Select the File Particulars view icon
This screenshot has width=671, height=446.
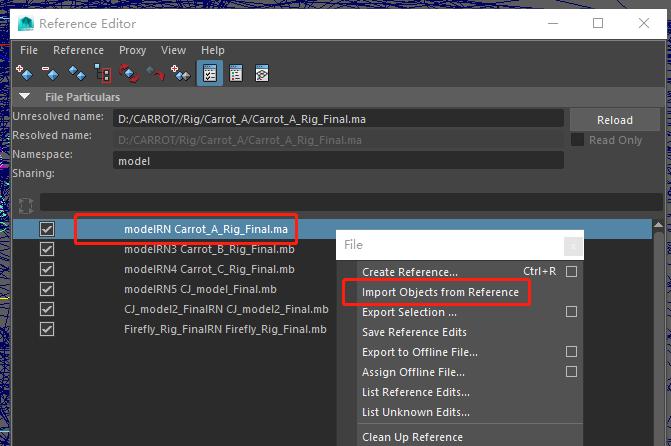pos(210,73)
